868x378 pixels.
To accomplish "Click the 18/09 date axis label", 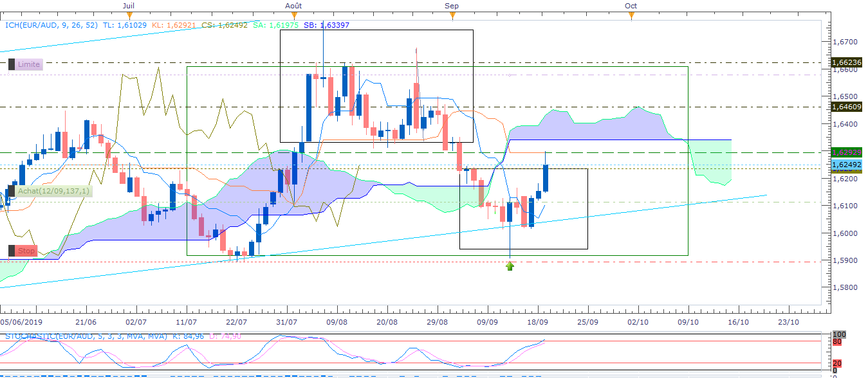I will [x=538, y=321].
